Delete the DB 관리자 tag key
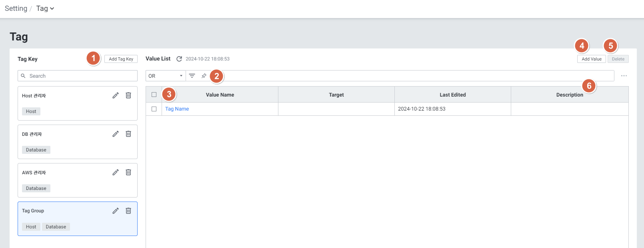Image resolution: width=644 pixels, height=248 pixels. coord(128,134)
